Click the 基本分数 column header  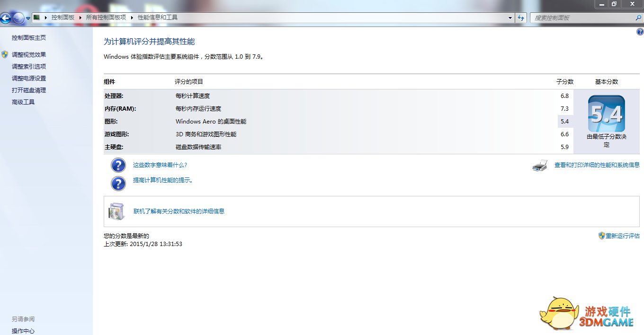coord(607,82)
